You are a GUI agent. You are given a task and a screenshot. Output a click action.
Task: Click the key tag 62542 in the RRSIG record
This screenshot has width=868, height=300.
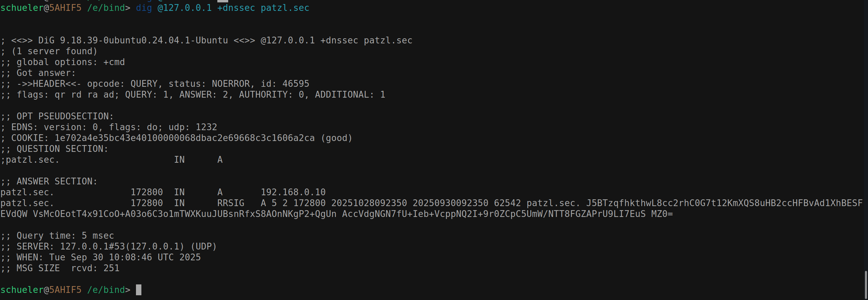point(507,203)
